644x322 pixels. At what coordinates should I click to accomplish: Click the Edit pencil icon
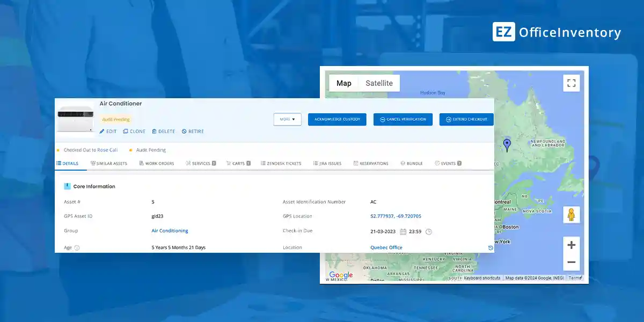click(102, 131)
